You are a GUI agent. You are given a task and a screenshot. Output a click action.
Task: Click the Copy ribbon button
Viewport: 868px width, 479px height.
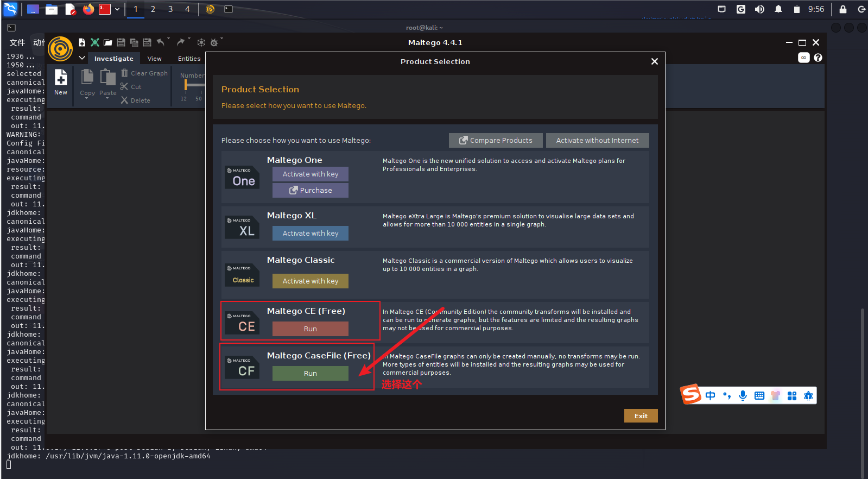(x=87, y=83)
